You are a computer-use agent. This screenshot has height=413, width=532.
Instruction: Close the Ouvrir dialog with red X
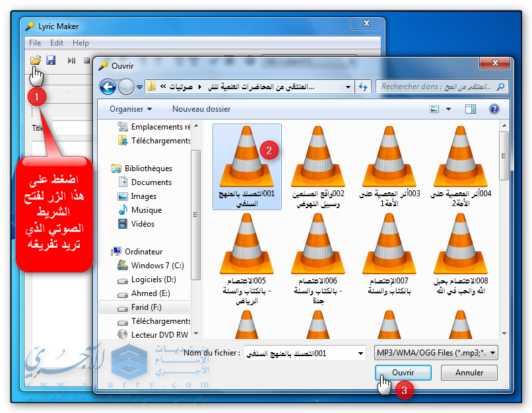point(494,63)
